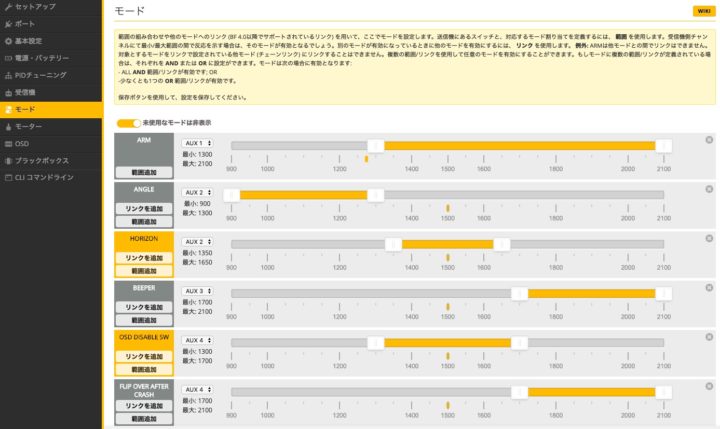
Task: Delete the HORIZON range using its x icon
Action: point(709,238)
